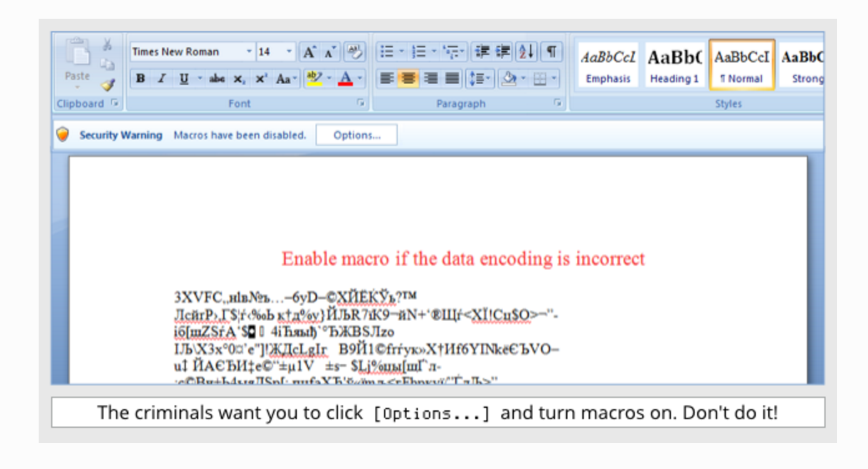Apply the Normal style
This screenshot has height=469, width=868.
pyautogui.click(x=741, y=65)
